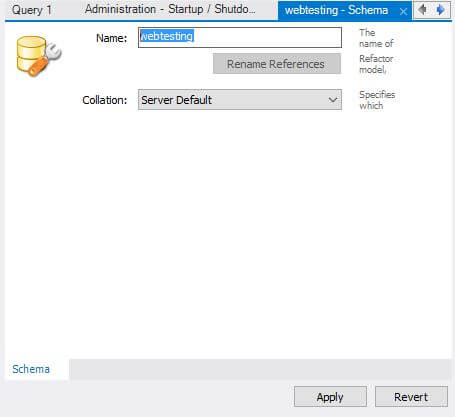Select the webtesting - Schema tab
The width and height of the screenshot is (455, 417).
(x=336, y=10)
